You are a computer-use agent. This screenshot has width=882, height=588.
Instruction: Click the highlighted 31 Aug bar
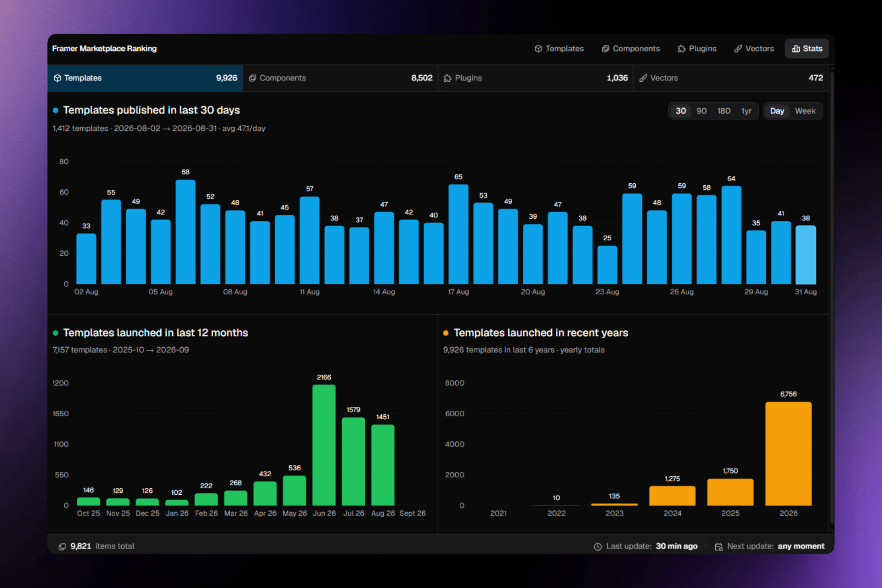[806, 254]
